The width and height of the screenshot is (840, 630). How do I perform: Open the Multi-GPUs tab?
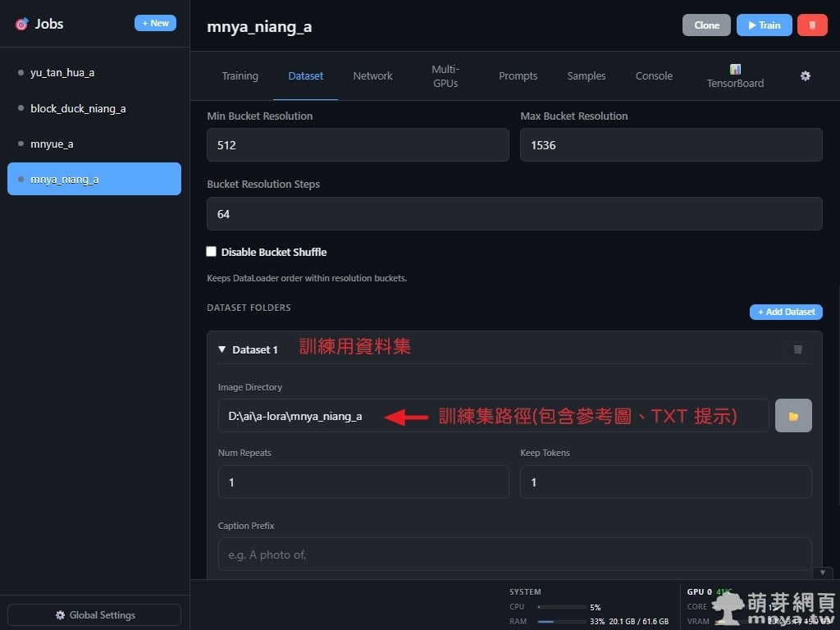[445, 76]
